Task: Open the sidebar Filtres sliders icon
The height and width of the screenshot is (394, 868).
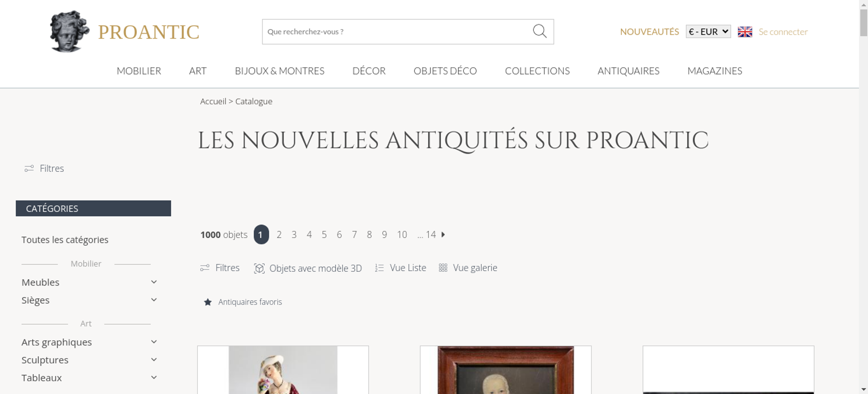Action: pyautogui.click(x=29, y=168)
